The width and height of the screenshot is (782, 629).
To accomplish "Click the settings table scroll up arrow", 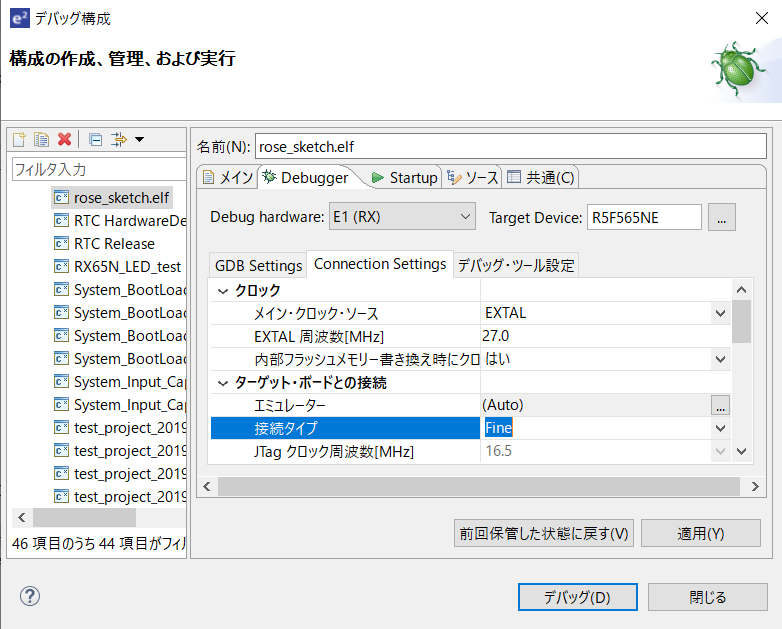I will [742, 290].
